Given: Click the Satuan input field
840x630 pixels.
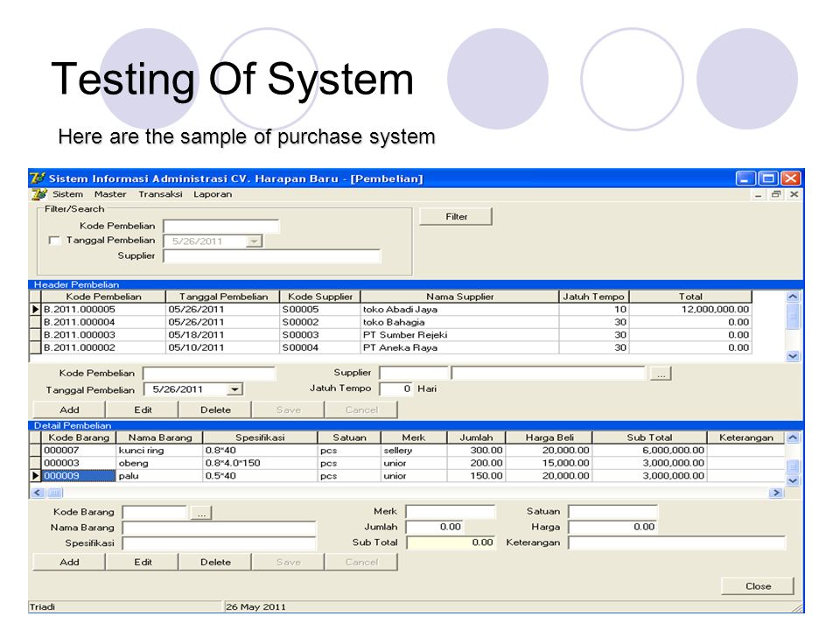Looking at the screenshot, I should pyautogui.click(x=612, y=512).
